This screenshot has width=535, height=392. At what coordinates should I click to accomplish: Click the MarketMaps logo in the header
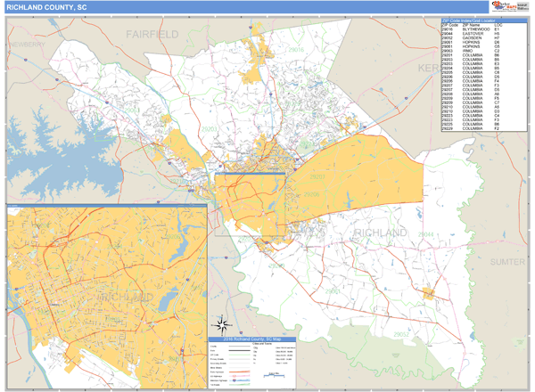click(510, 6)
